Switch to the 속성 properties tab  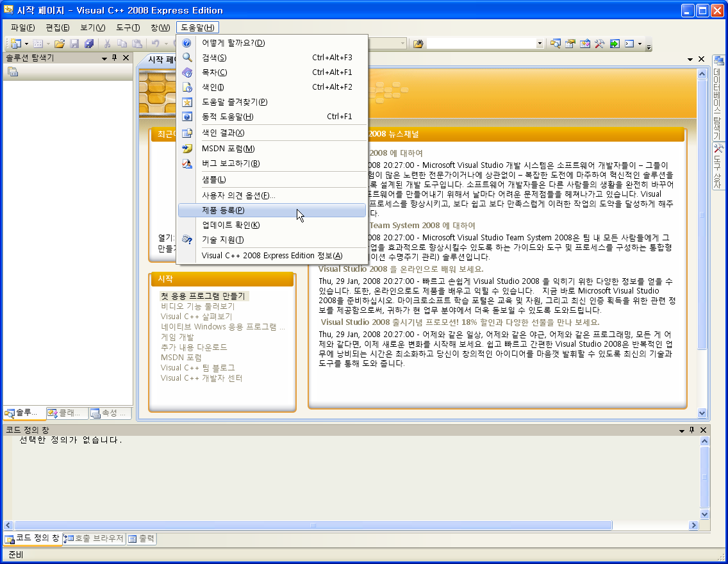coord(110,413)
